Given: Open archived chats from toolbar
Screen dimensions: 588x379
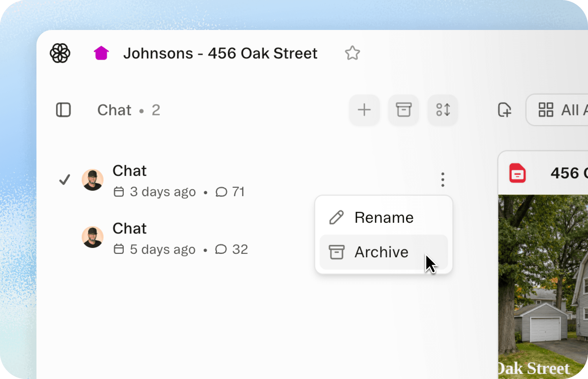Looking at the screenshot, I should click(x=403, y=110).
